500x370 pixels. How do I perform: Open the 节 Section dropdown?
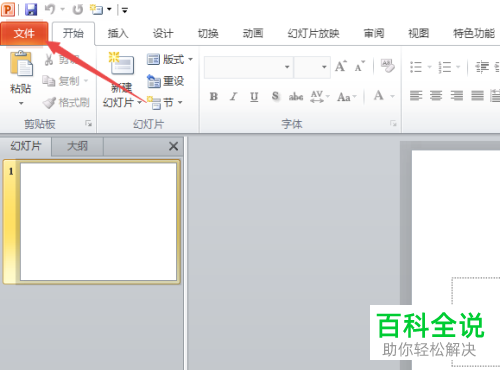click(165, 103)
